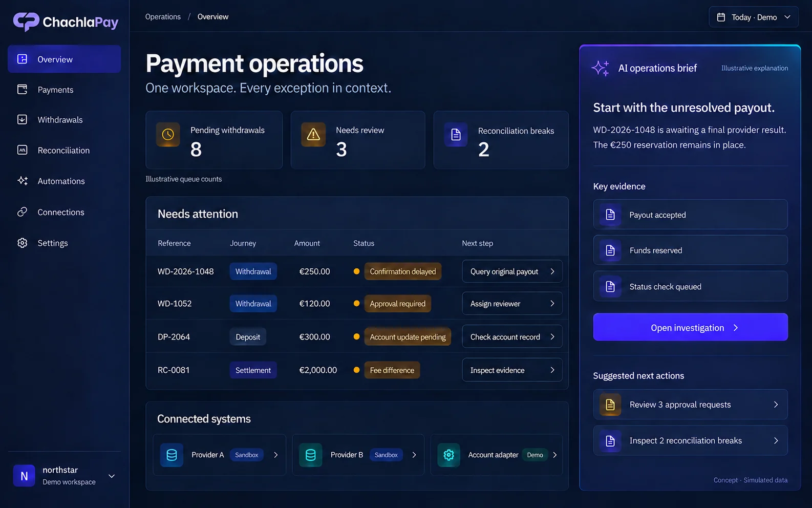Expand the northstar workspace chevron
This screenshot has width=812, height=508.
[x=112, y=476]
